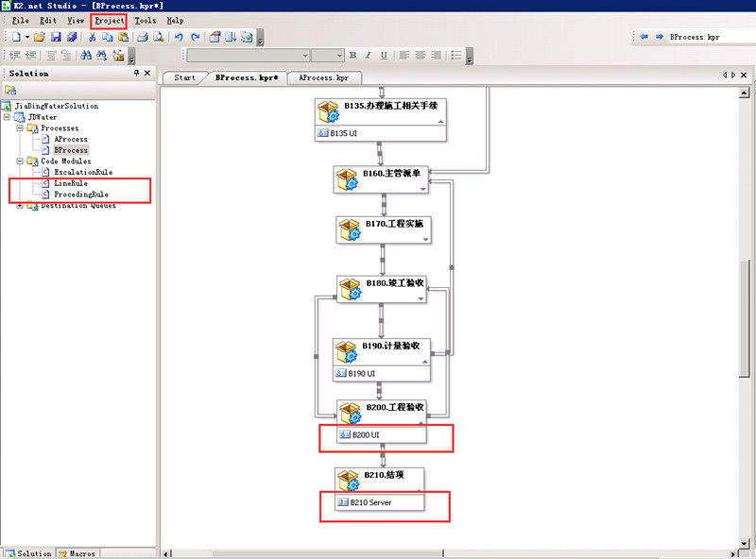Click the B210 Server event icon
Viewport: 756px width, 559px height.
point(342,502)
